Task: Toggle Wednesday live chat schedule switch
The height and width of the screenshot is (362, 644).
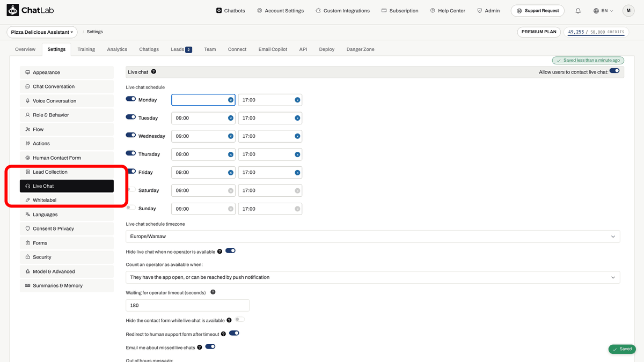Action: point(131,135)
